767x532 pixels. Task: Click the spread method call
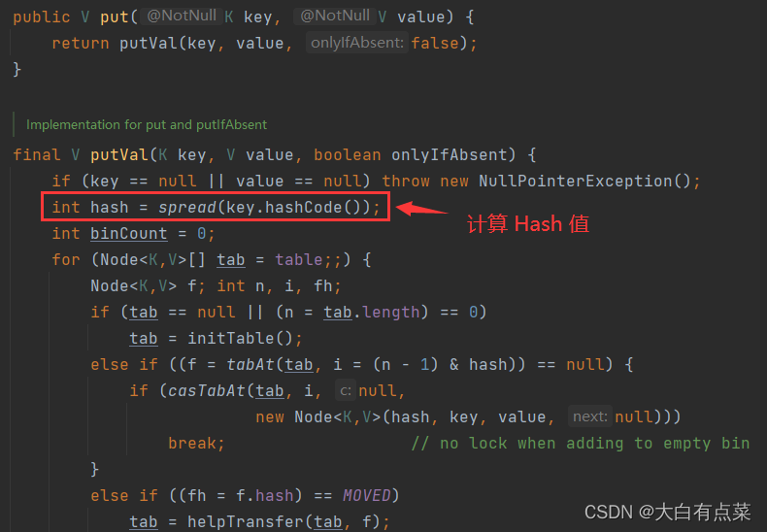tap(187, 208)
